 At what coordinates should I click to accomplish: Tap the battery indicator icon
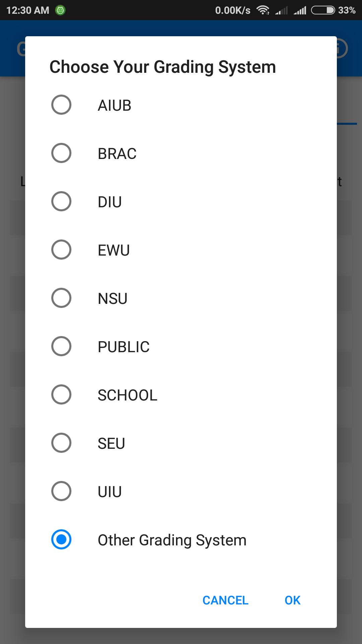(x=323, y=10)
